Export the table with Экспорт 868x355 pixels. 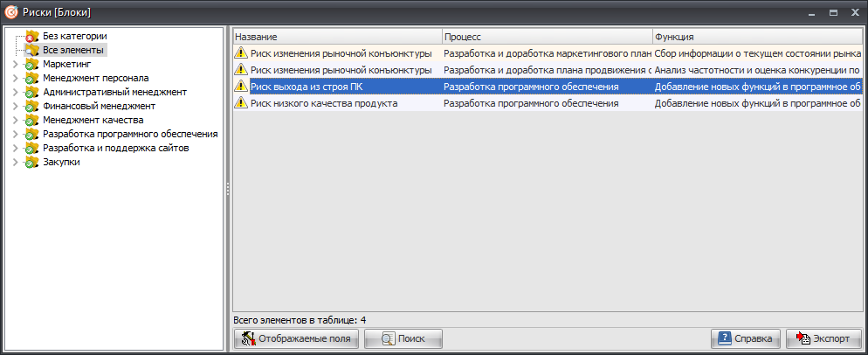point(823,339)
